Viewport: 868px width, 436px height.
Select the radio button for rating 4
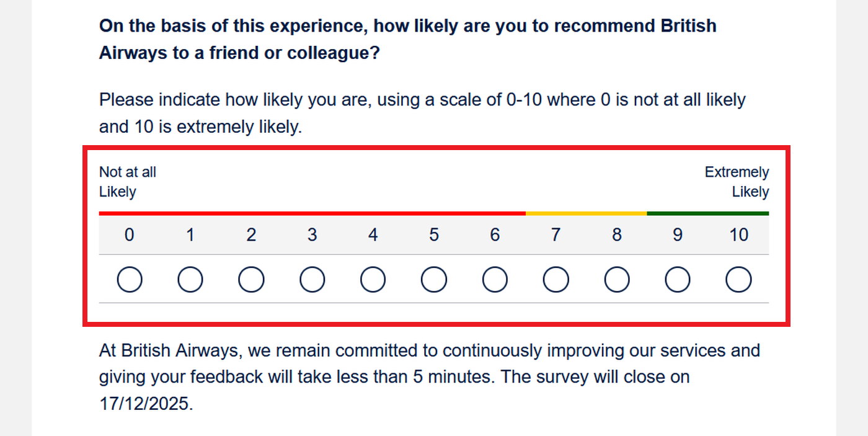(x=373, y=280)
